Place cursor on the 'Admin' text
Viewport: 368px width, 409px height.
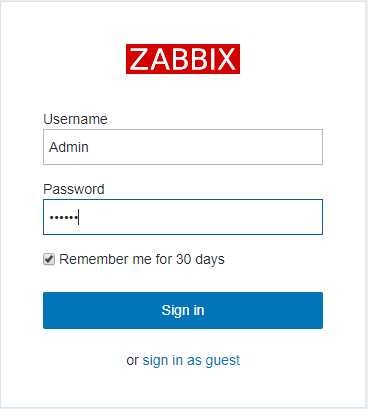coord(69,147)
